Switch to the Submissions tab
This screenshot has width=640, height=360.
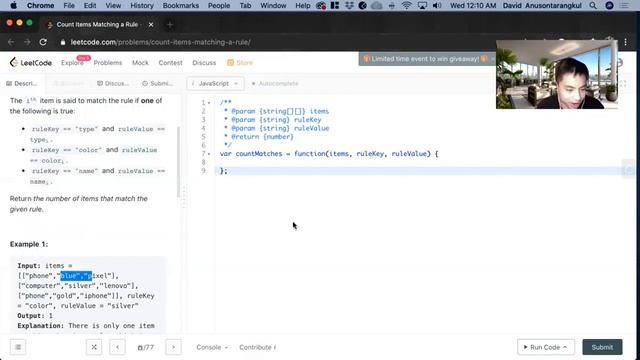click(158, 83)
